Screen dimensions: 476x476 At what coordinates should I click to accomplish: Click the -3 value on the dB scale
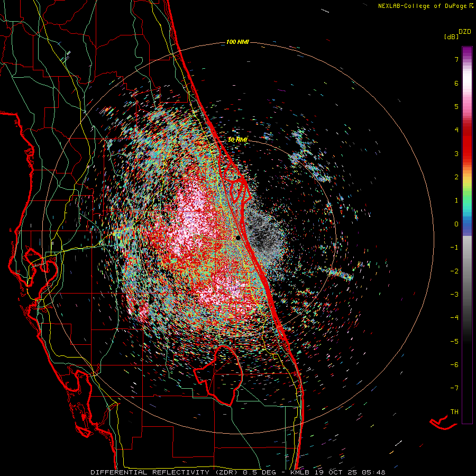[x=454, y=294]
